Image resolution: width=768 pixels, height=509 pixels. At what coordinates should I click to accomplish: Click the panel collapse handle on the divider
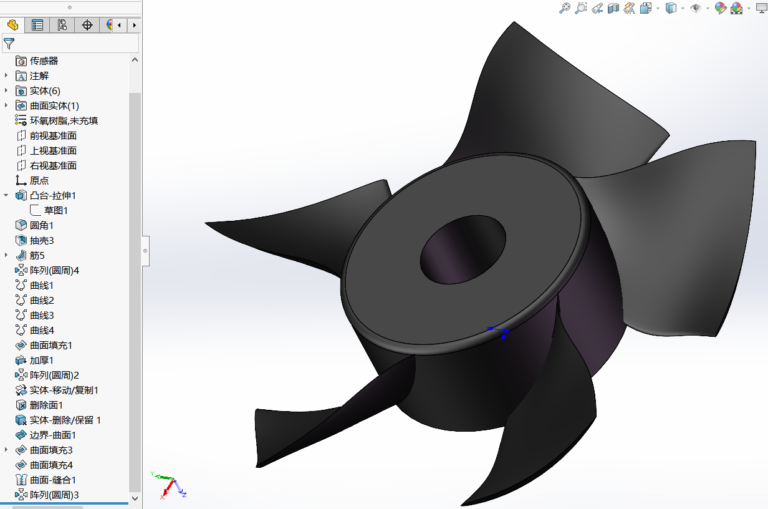click(x=145, y=251)
